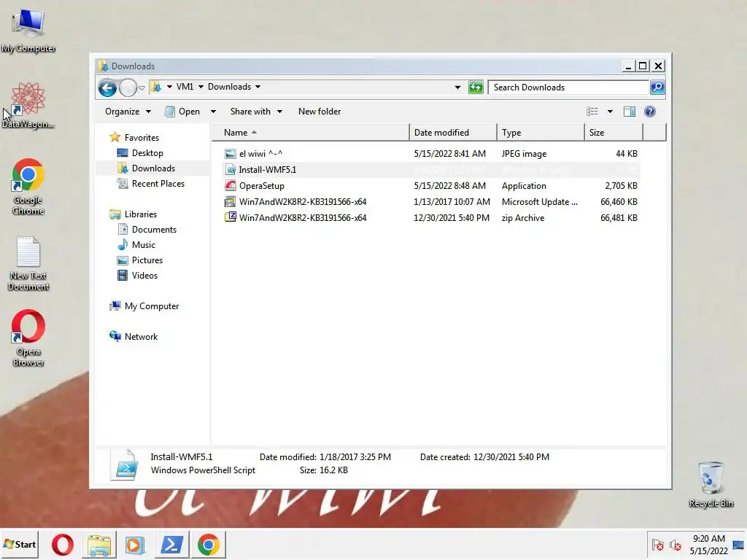The image size is (747, 560).
Task: Click the address bar folder icon
Action: (x=156, y=87)
